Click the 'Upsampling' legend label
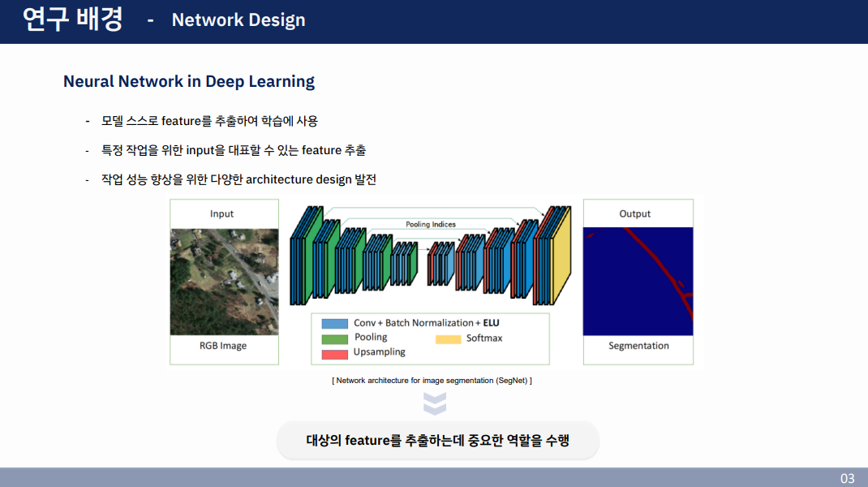 pos(379,351)
